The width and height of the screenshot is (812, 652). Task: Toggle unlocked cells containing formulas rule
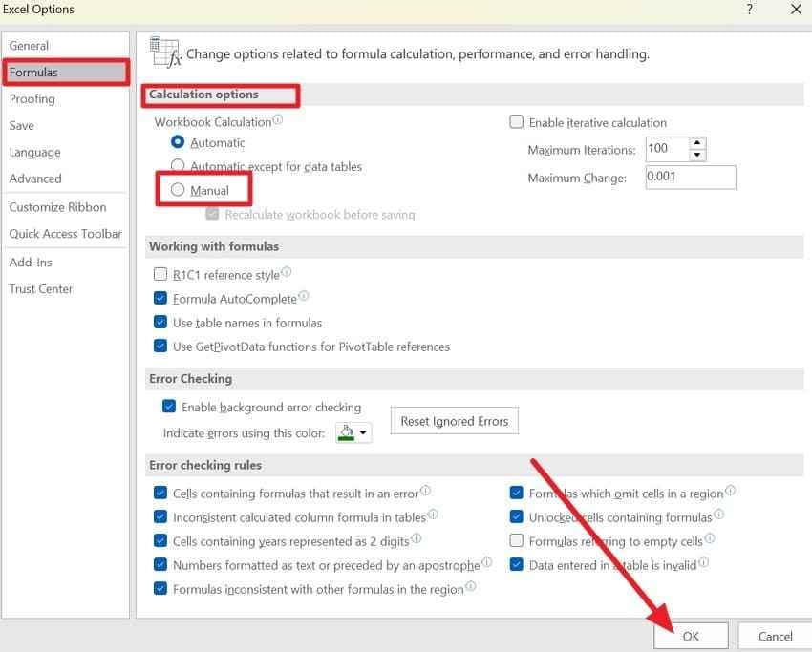pos(516,516)
